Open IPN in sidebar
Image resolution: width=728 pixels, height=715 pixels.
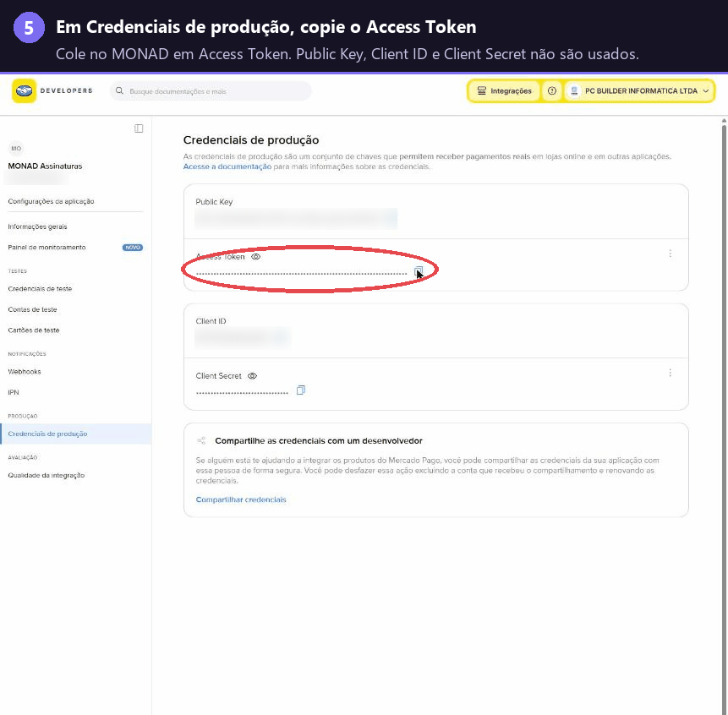point(14,392)
